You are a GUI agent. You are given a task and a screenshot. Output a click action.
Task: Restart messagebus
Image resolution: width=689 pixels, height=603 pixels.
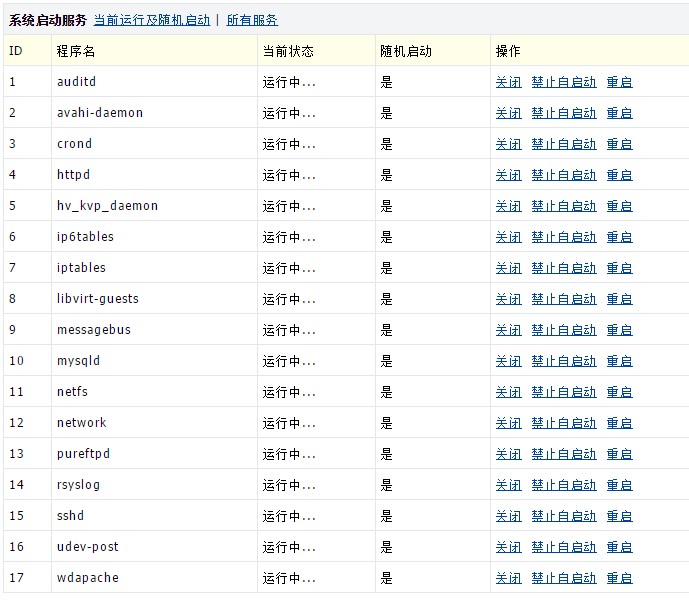click(x=619, y=330)
